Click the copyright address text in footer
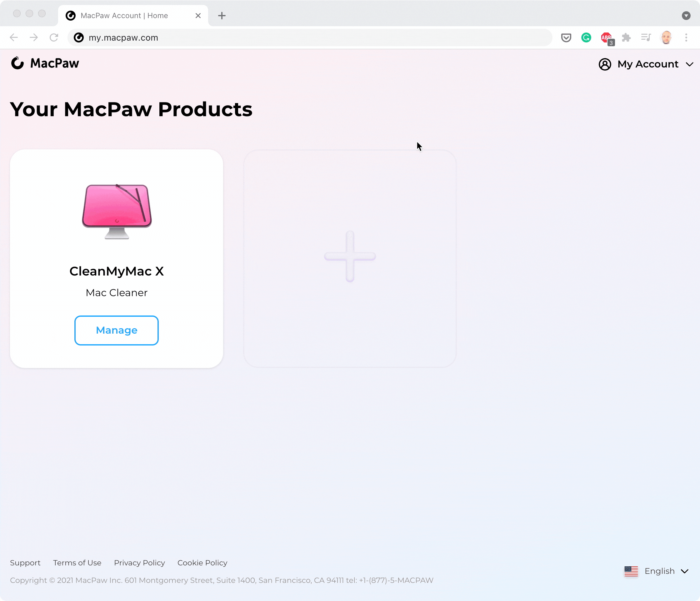The height and width of the screenshot is (601, 700). pyautogui.click(x=222, y=580)
